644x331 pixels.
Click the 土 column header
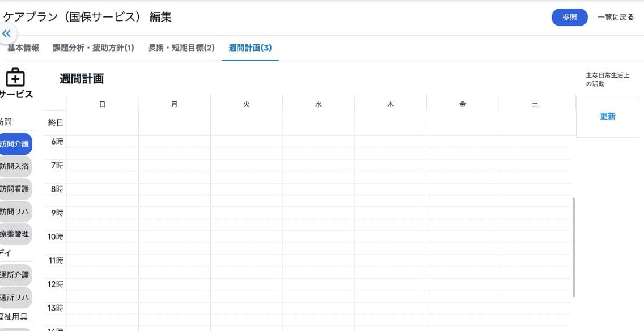[535, 105]
